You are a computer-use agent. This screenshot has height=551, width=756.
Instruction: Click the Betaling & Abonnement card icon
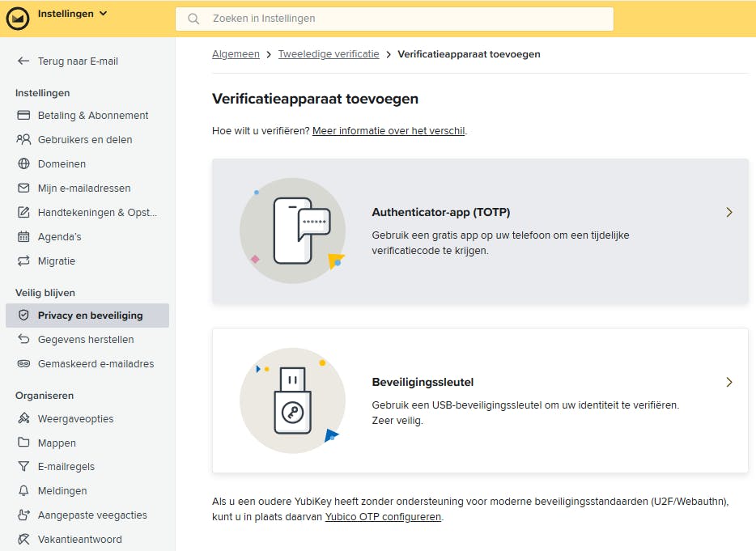pos(23,116)
